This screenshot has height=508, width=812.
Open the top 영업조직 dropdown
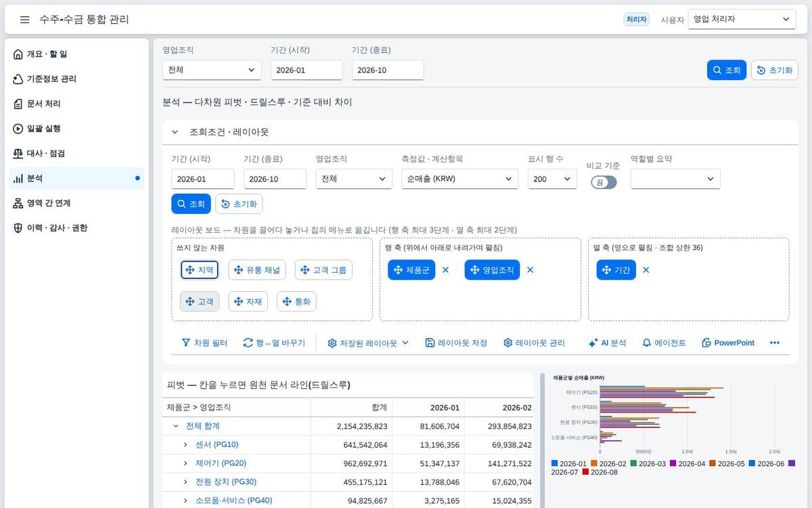coord(212,70)
